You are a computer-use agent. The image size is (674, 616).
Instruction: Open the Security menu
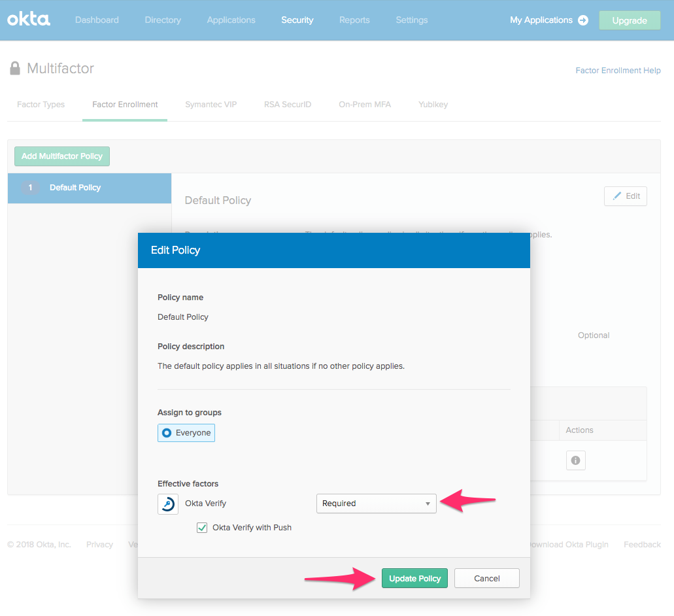[x=297, y=20]
